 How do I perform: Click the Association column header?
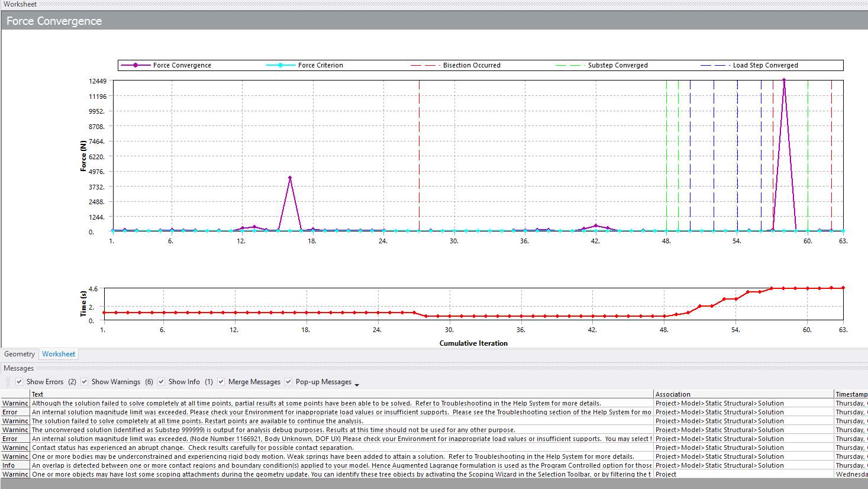[673, 394]
